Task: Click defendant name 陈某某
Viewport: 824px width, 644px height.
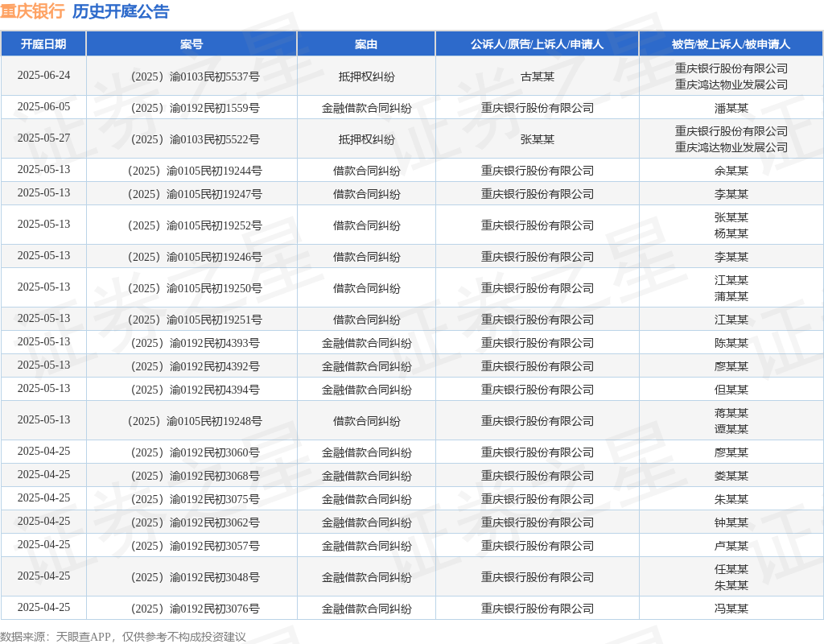Action: (x=731, y=343)
